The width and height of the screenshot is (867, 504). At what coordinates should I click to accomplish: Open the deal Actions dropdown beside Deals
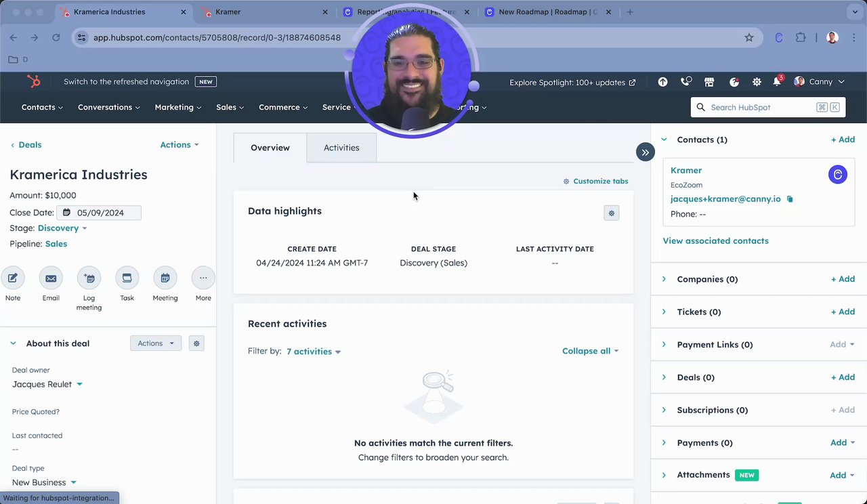(179, 145)
